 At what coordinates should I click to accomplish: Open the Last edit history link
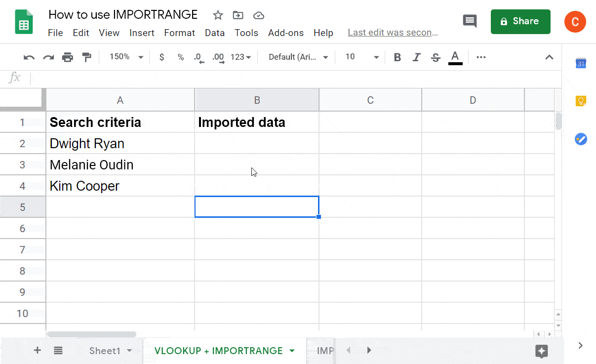393,33
